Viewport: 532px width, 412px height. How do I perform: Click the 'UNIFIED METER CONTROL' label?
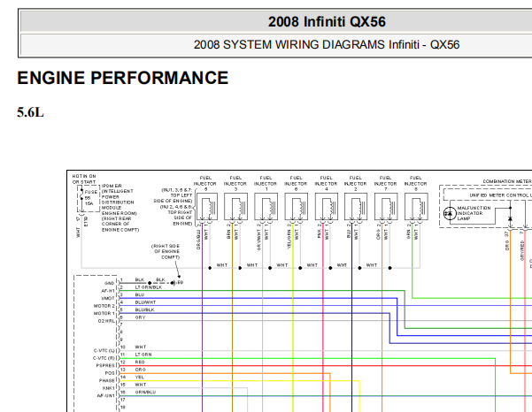coord(500,195)
